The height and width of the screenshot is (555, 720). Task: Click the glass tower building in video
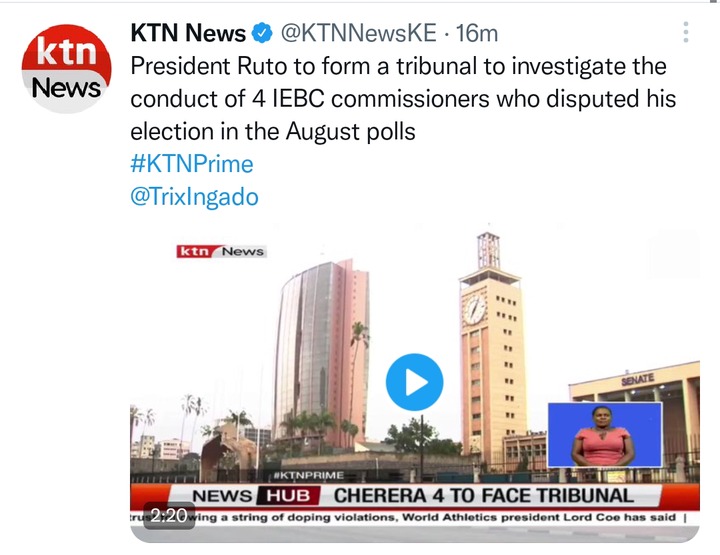coord(321,351)
